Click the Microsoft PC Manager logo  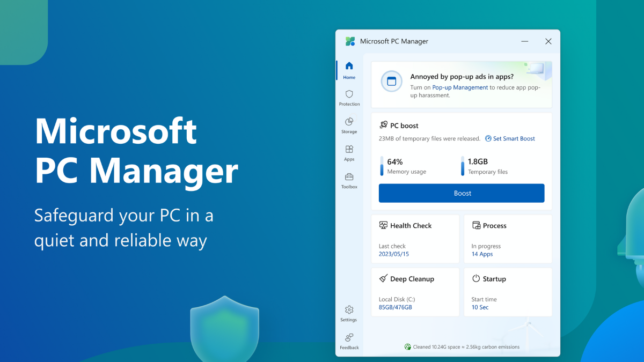click(x=350, y=41)
